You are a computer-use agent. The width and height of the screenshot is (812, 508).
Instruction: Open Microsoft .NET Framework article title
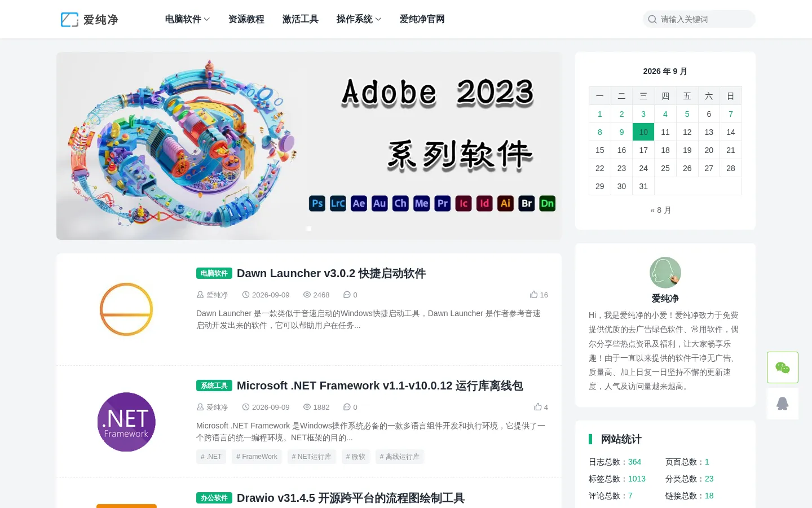click(380, 386)
